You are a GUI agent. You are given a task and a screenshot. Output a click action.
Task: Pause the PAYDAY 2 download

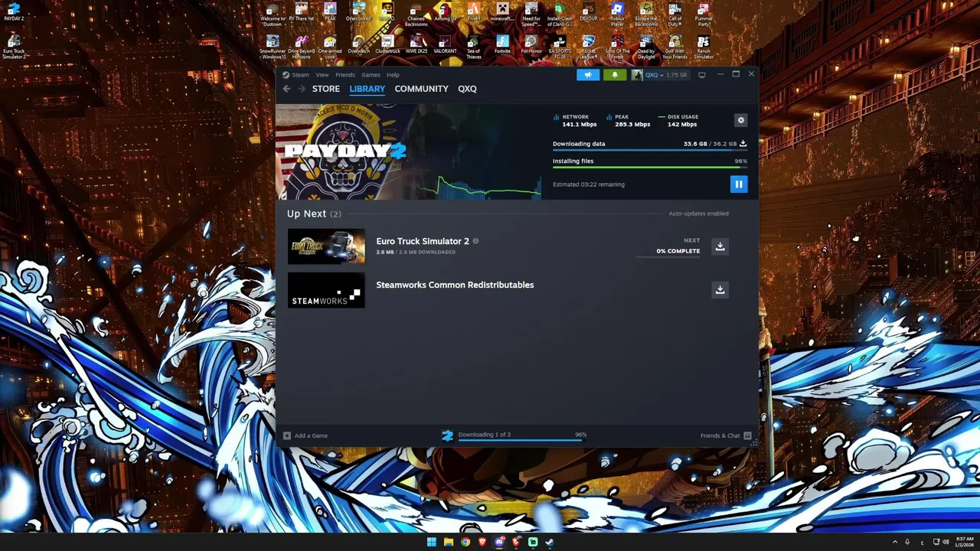(739, 184)
